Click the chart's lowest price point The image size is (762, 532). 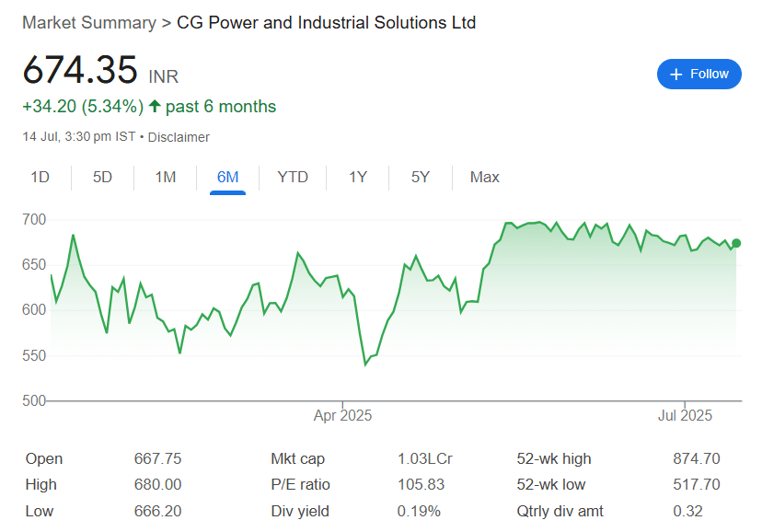(x=365, y=364)
